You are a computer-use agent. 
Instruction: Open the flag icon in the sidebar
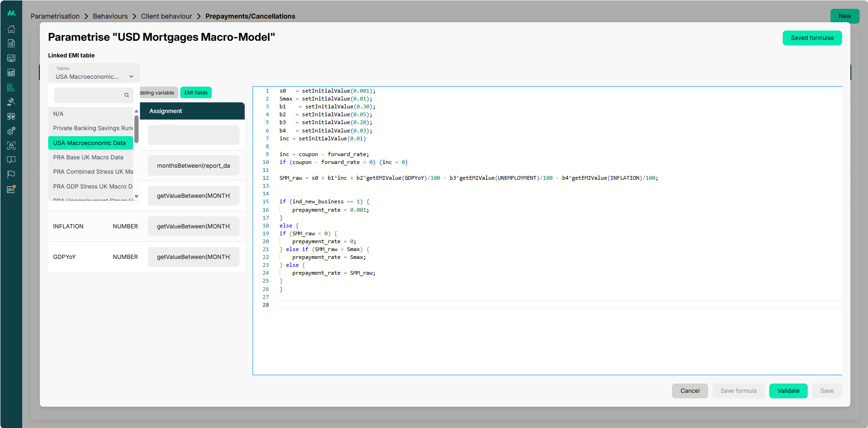pyautogui.click(x=11, y=174)
